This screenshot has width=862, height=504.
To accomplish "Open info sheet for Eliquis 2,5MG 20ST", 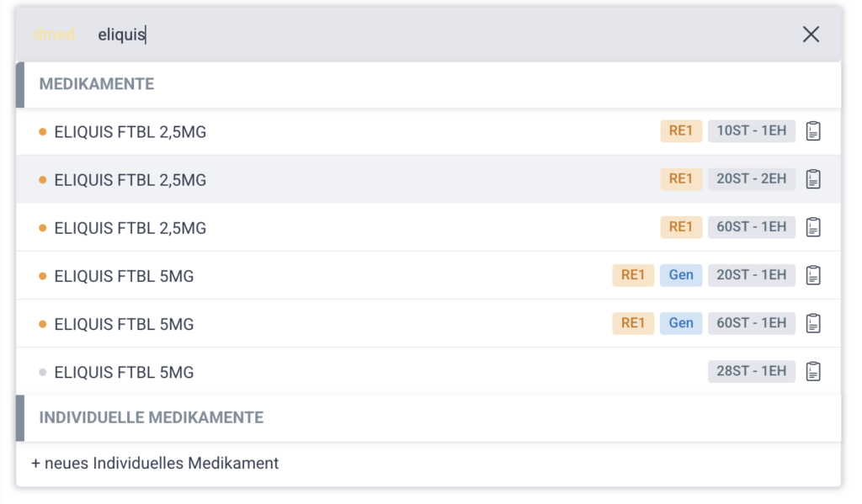I will coord(813,179).
